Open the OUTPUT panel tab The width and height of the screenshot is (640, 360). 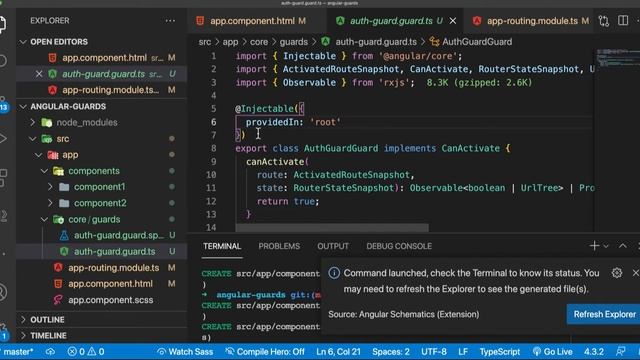coord(333,246)
